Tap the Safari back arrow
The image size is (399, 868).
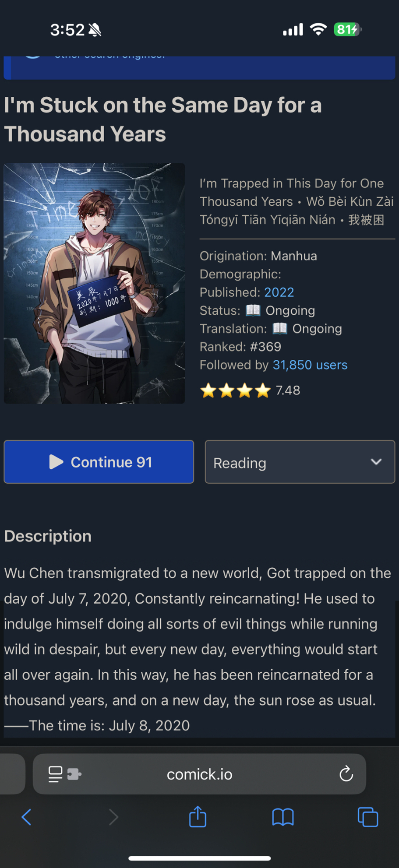point(27,817)
